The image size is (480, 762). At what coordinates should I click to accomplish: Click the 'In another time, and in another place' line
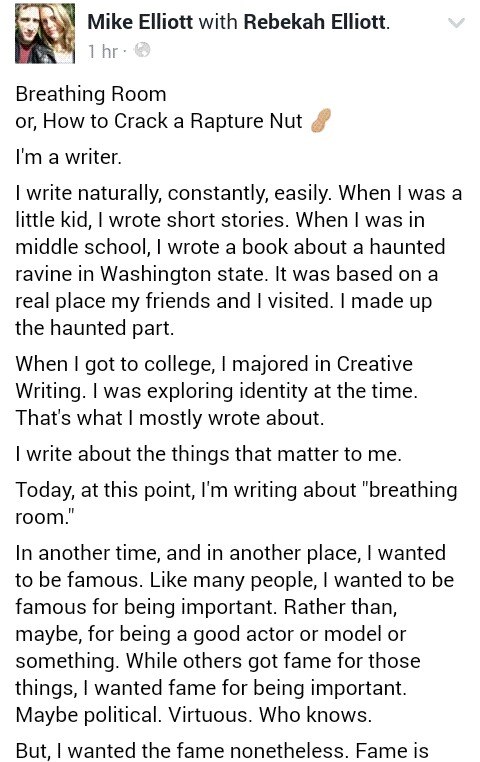pos(230,553)
